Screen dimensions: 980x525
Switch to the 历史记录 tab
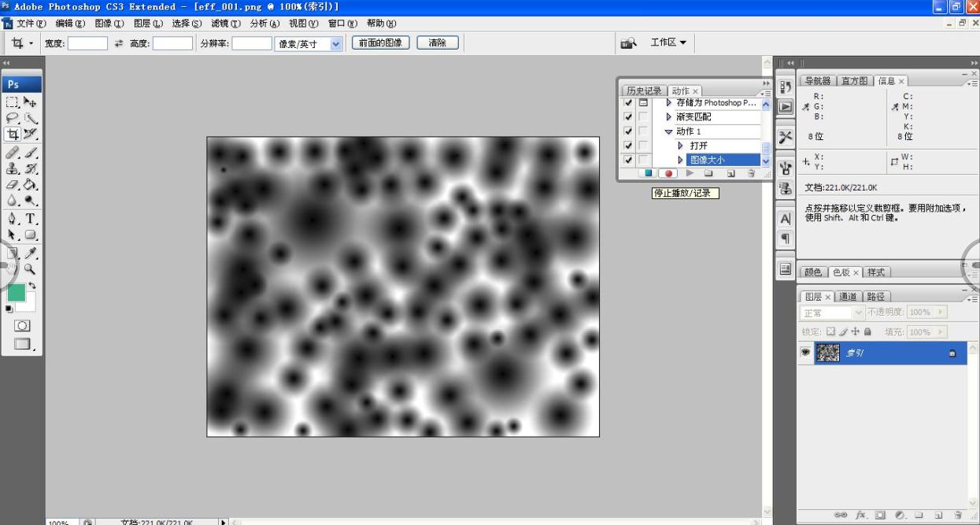point(643,91)
